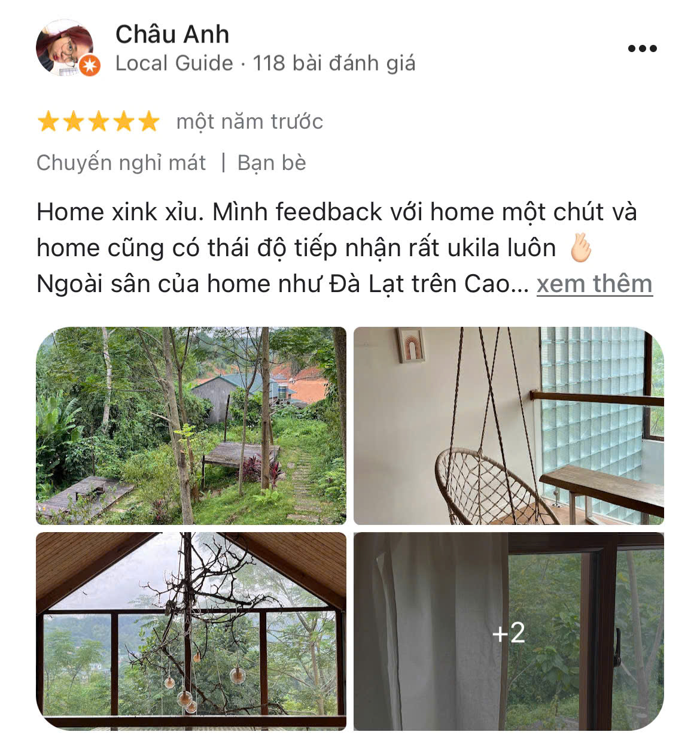Tap the "Bạn bè" travel companion label
Image resolution: width=700 pixels, height=750 pixels.
click(x=272, y=162)
